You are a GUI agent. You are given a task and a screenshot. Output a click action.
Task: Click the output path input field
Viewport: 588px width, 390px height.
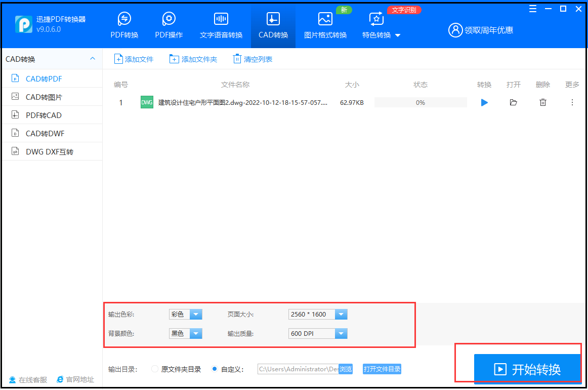point(298,369)
